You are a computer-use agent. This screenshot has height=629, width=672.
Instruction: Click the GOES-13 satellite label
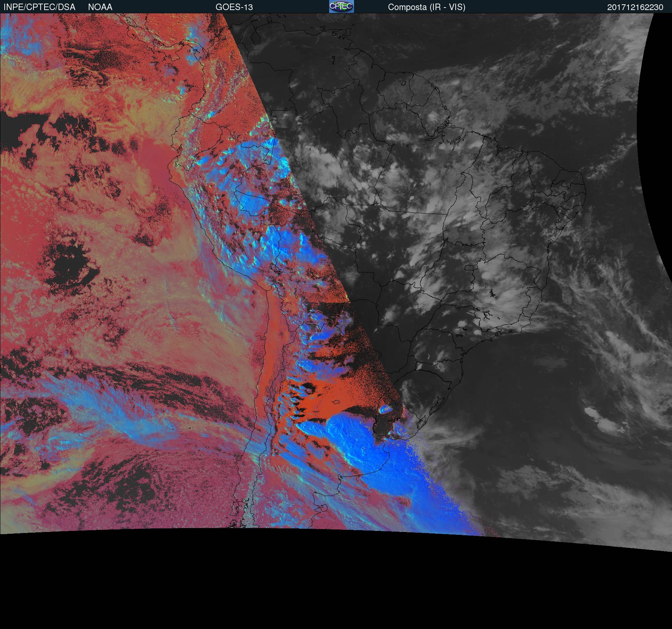234,7
